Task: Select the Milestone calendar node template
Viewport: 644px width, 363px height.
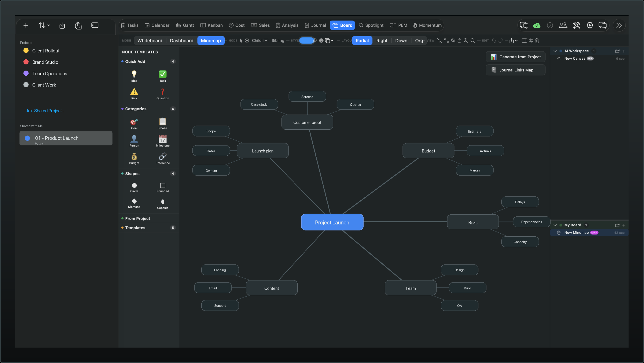Action: (x=163, y=141)
